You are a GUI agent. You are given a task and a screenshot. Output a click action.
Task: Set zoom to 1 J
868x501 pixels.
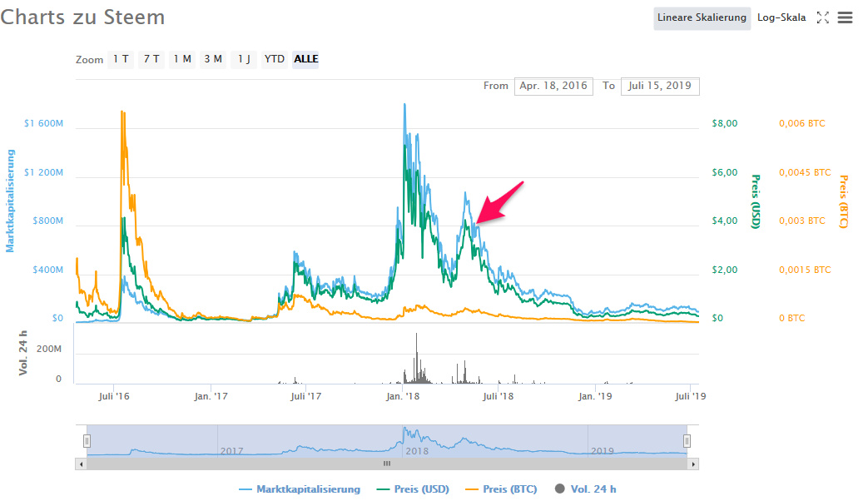(x=244, y=59)
